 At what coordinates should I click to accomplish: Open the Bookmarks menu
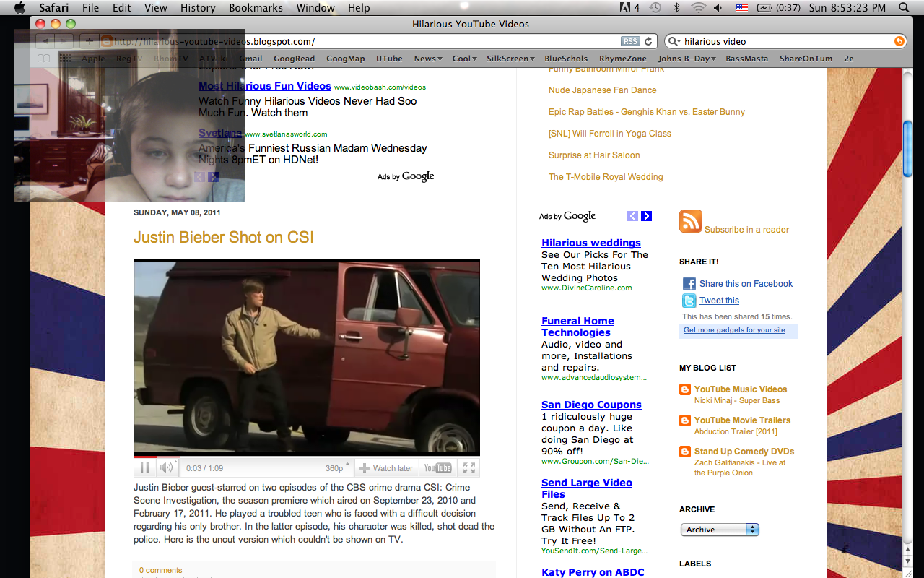tap(256, 8)
